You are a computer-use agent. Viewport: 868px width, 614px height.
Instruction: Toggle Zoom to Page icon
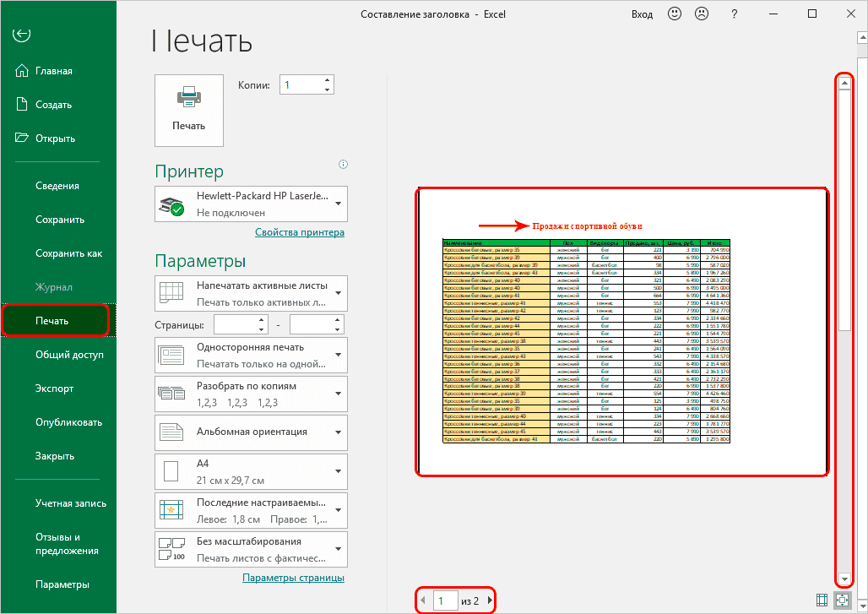842,600
